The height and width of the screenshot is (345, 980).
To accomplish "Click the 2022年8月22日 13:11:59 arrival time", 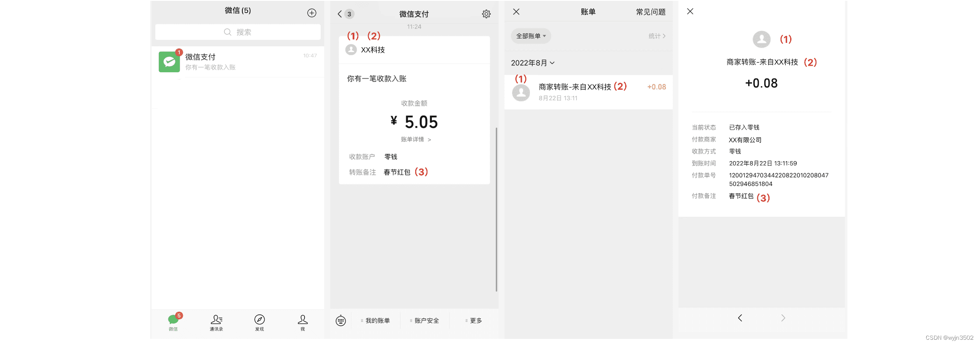I will coord(763,163).
